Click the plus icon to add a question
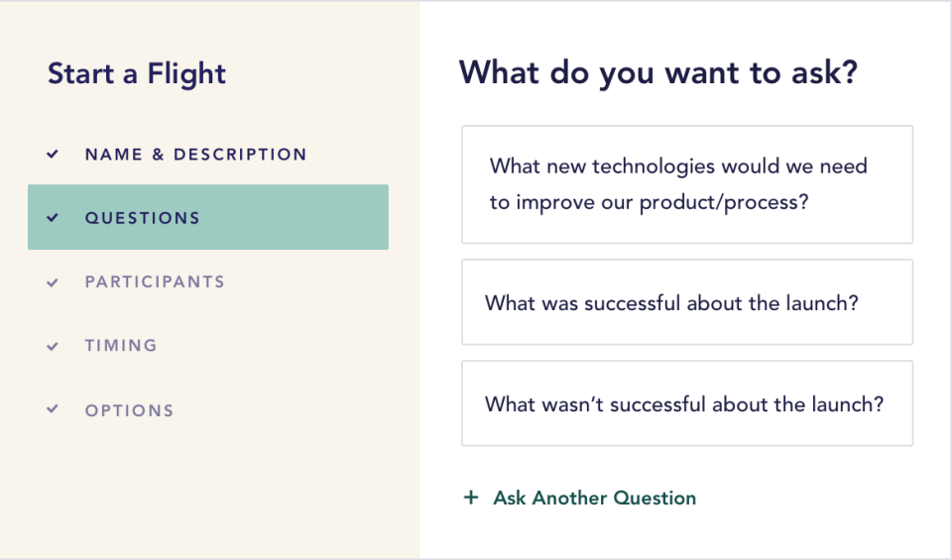952x560 pixels. 471,498
